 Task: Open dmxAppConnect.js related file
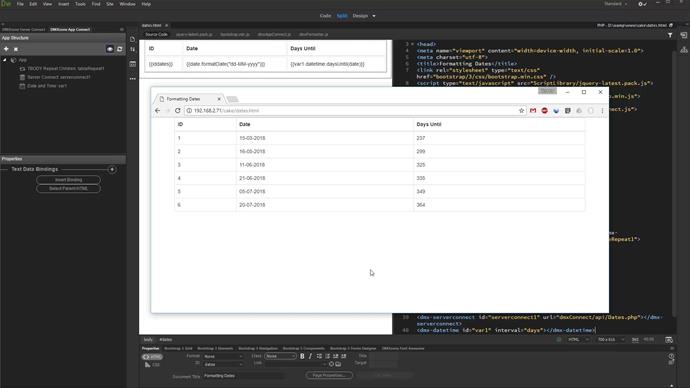(274, 34)
